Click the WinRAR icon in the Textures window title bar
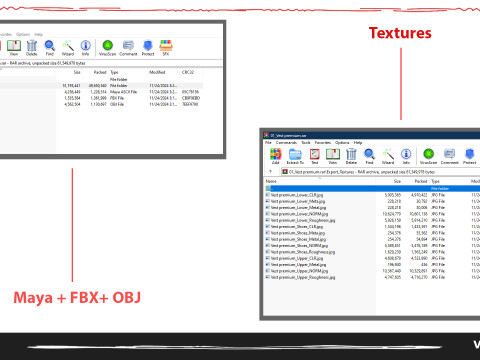The image size is (480, 360). click(x=266, y=135)
